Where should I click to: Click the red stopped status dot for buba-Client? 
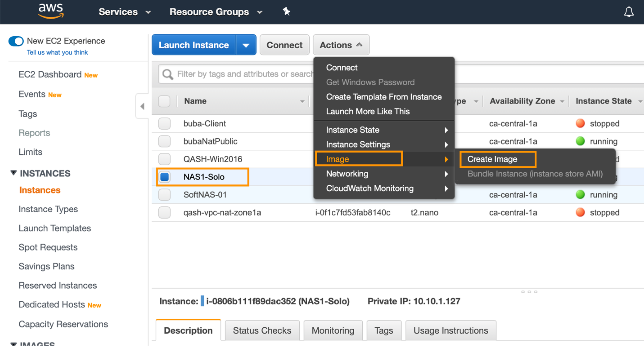click(580, 123)
